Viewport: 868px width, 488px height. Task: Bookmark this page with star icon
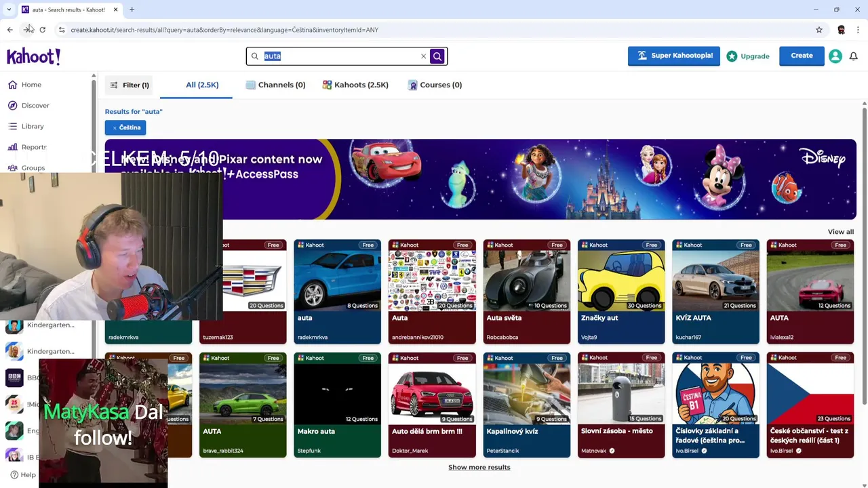[x=819, y=30]
